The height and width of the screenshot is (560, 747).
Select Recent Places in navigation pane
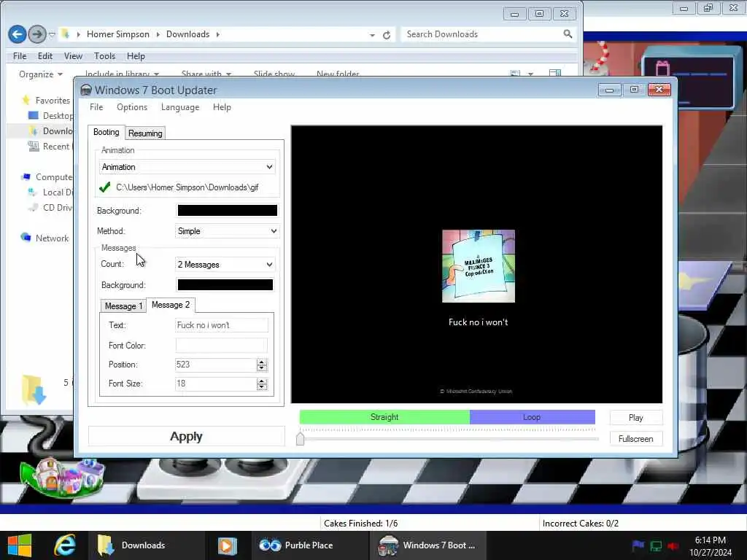pos(50,147)
